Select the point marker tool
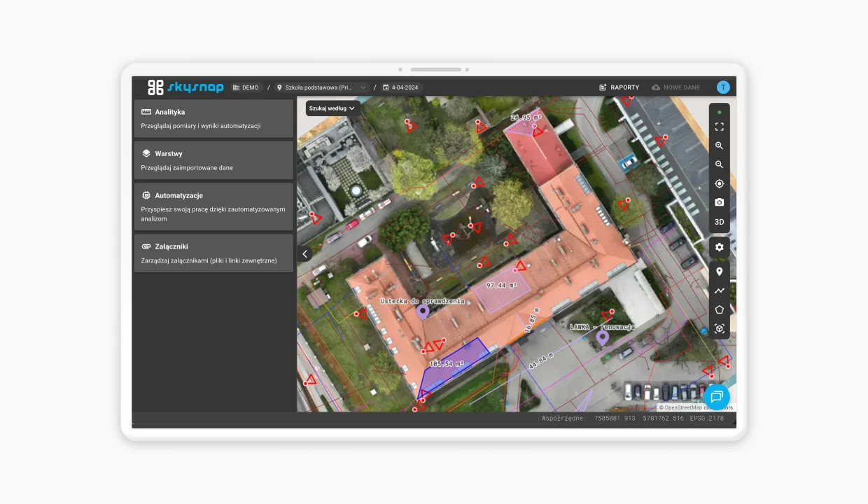 (719, 272)
